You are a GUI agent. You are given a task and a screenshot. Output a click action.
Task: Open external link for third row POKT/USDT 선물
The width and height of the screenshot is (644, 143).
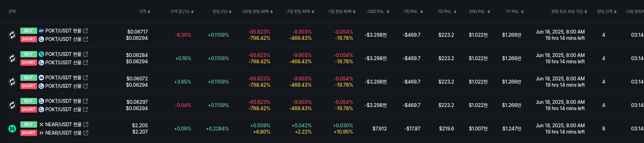[x=85, y=86]
